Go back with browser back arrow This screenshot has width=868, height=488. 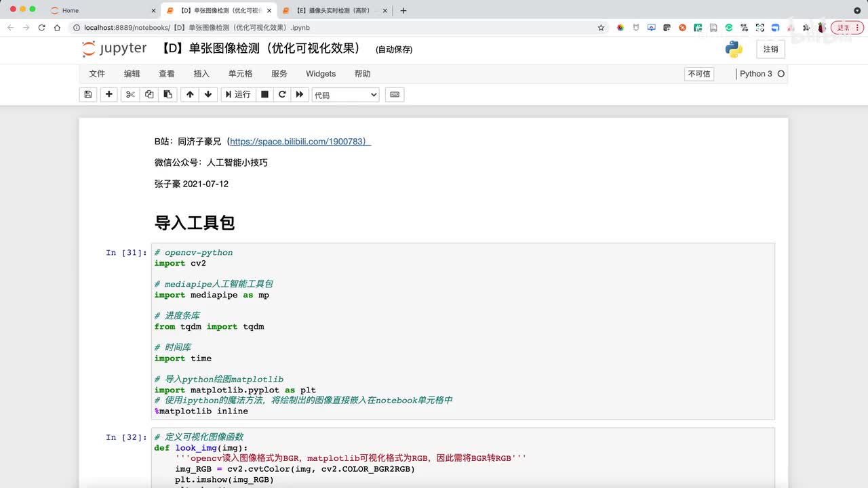(10, 28)
